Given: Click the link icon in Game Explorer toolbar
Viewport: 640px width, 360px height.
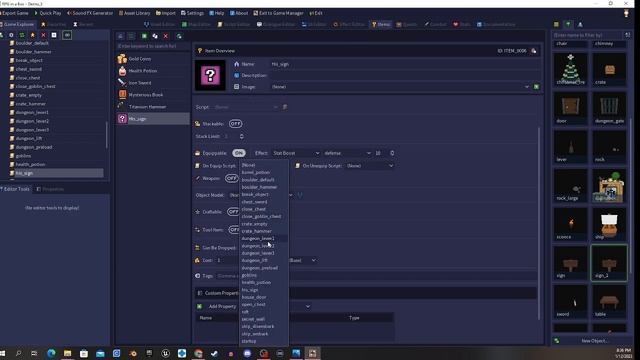Looking at the screenshot, I should point(67,35).
